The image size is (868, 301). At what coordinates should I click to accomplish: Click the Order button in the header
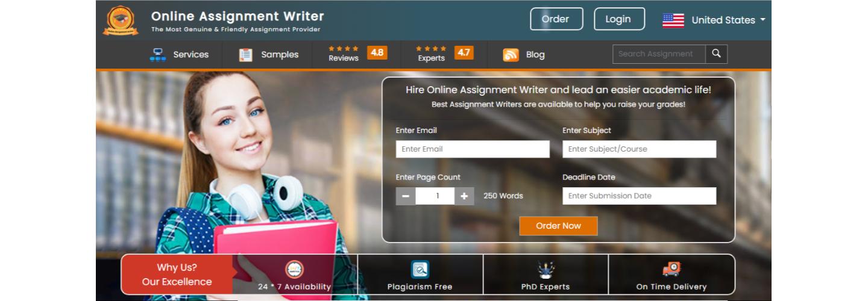(x=556, y=19)
